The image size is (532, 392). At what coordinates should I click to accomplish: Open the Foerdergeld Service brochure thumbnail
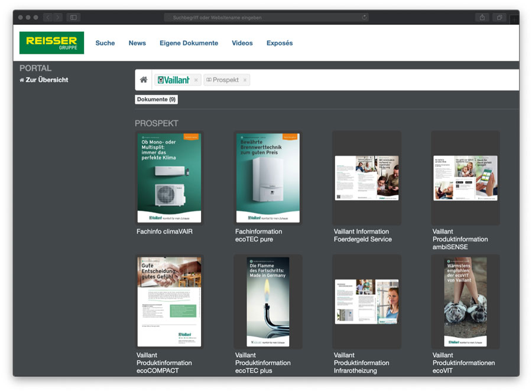tap(366, 178)
